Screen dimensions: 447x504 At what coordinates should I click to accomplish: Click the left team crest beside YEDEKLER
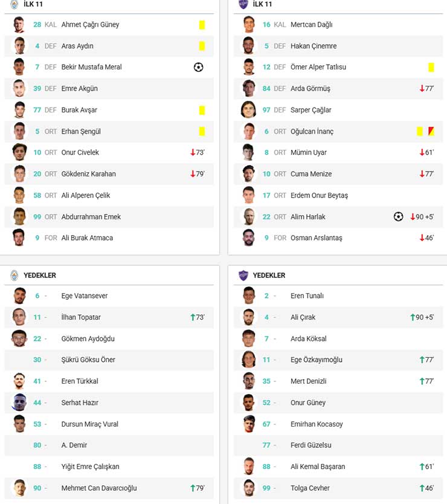[14, 275]
